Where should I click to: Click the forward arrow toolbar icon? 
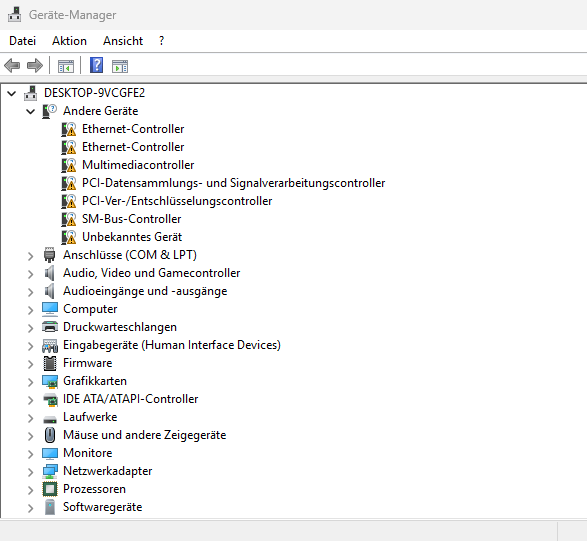pos(35,66)
